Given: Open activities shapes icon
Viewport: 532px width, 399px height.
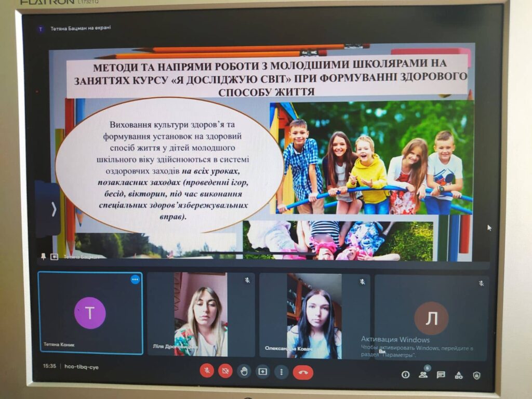Looking at the screenshot, I should (459, 375).
